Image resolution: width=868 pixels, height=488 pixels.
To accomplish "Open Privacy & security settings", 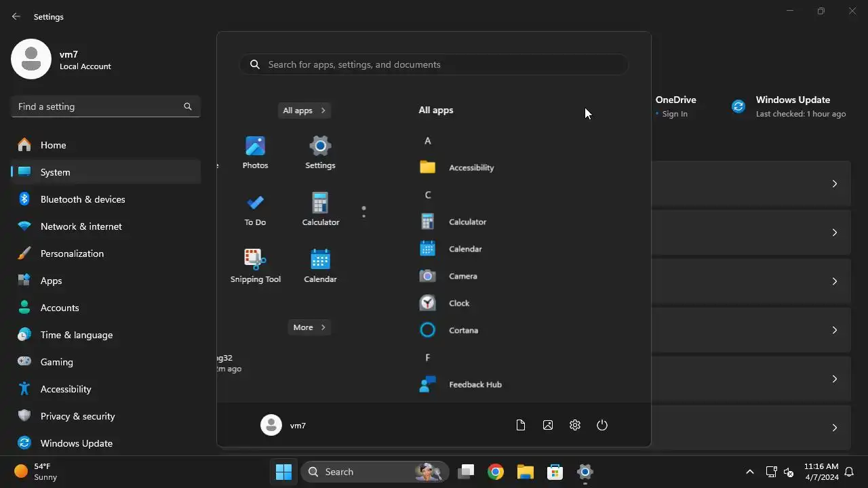I will pos(106,416).
